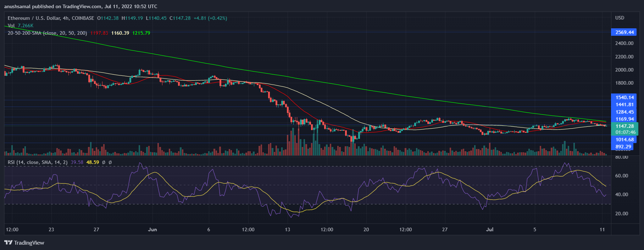The image size is (644, 250).
Task: Click the current price label 1147.28
Action: pos(624,126)
